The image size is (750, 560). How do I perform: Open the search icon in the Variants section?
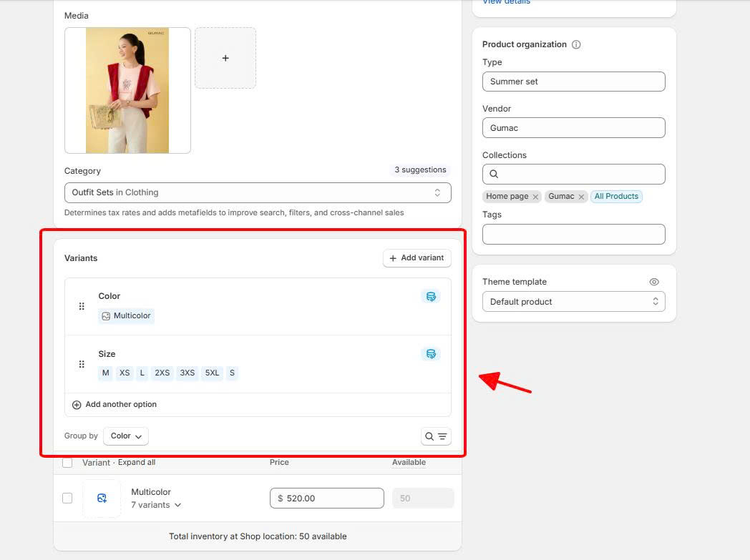(x=430, y=436)
